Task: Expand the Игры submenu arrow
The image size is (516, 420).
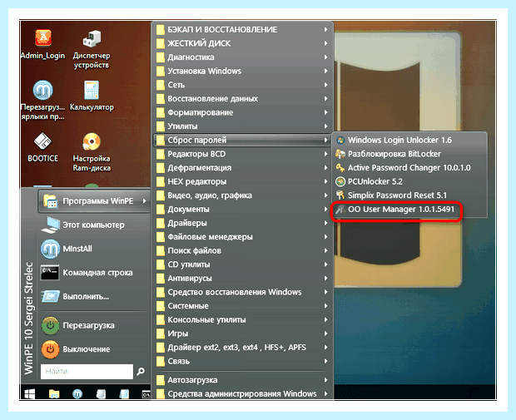Action: [325, 334]
